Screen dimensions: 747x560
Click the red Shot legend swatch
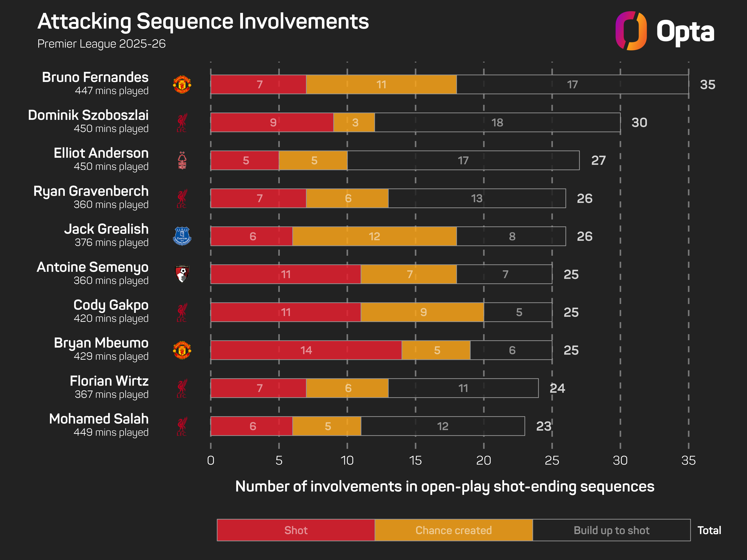pyautogui.click(x=295, y=530)
